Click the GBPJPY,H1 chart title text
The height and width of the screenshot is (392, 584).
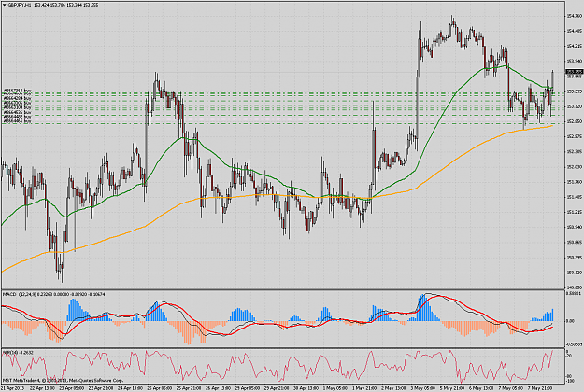click(20, 6)
